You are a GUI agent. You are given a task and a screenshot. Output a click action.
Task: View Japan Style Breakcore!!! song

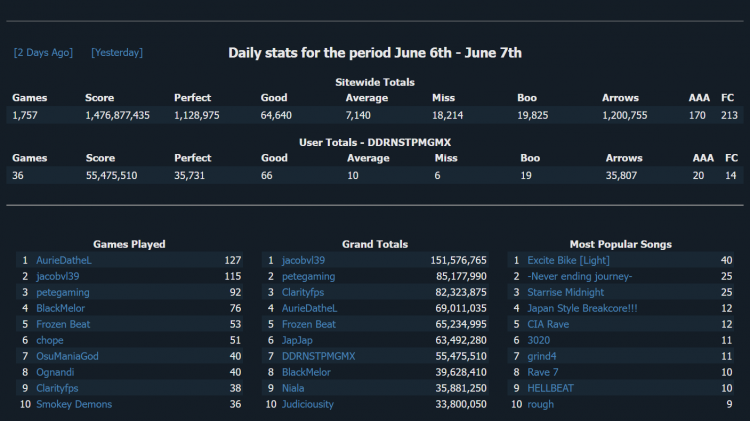(x=582, y=308)
